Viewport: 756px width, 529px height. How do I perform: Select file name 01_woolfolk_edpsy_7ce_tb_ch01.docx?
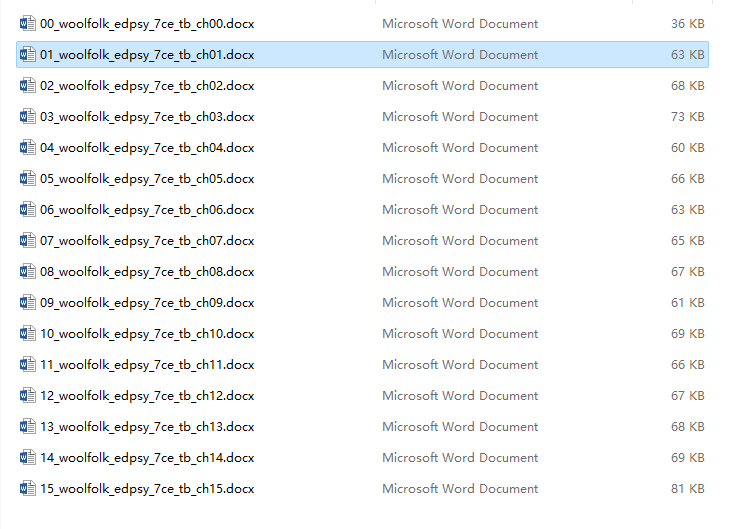pyautogui.click(x=147, y=55)
